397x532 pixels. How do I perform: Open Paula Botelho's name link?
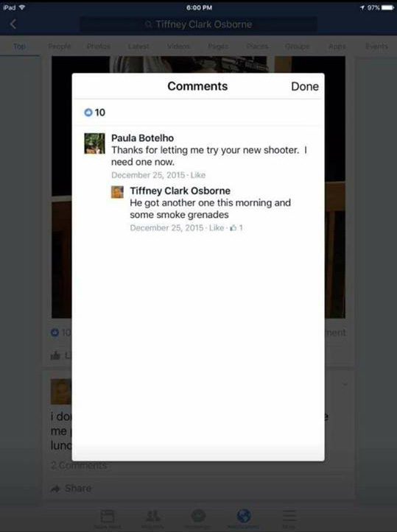click(x=142, y=138)
